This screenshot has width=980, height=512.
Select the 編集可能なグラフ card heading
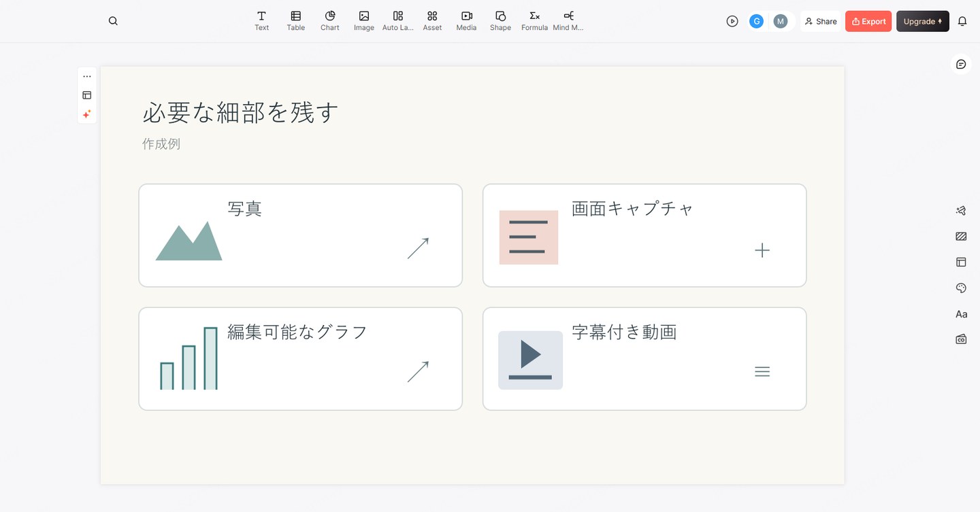(x=297, y=332)
